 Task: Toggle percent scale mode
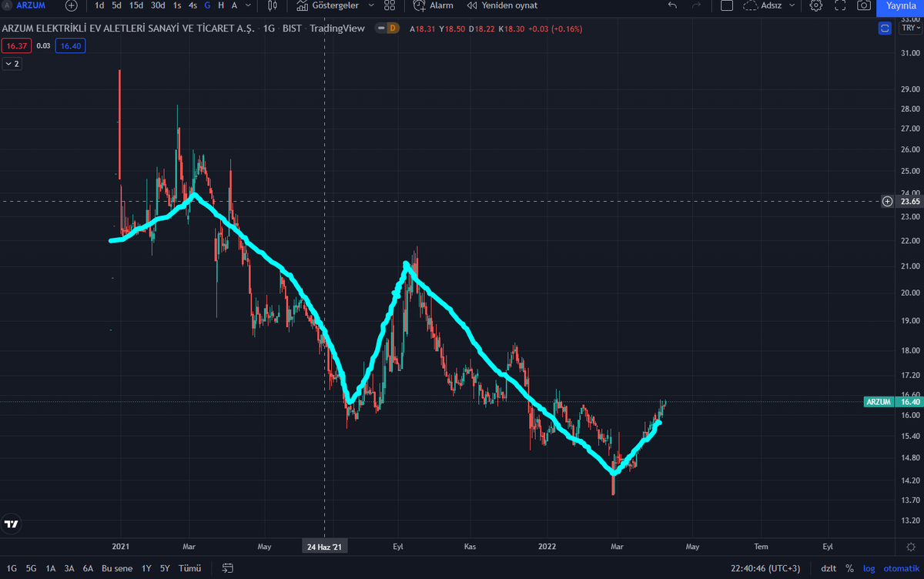point(849,568)
